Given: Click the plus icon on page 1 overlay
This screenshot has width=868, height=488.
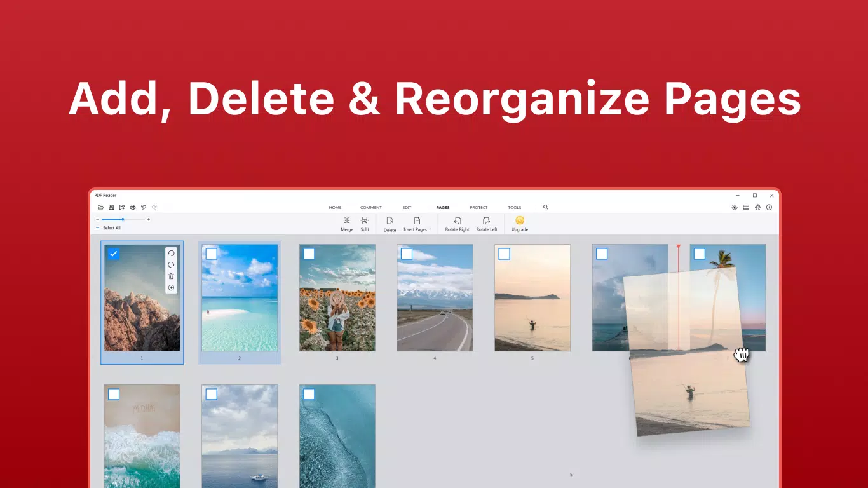Looking at the screenshot, I should click(x=171, y=288).
